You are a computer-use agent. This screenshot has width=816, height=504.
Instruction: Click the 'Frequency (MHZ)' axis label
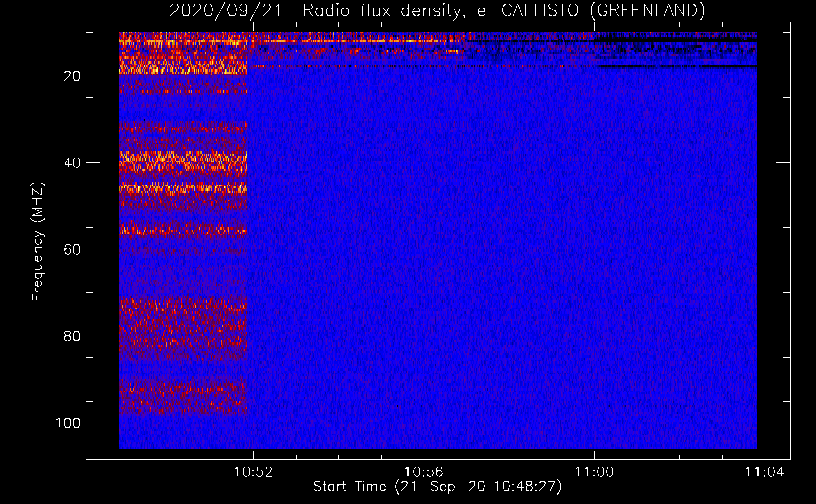pos(38,241)
